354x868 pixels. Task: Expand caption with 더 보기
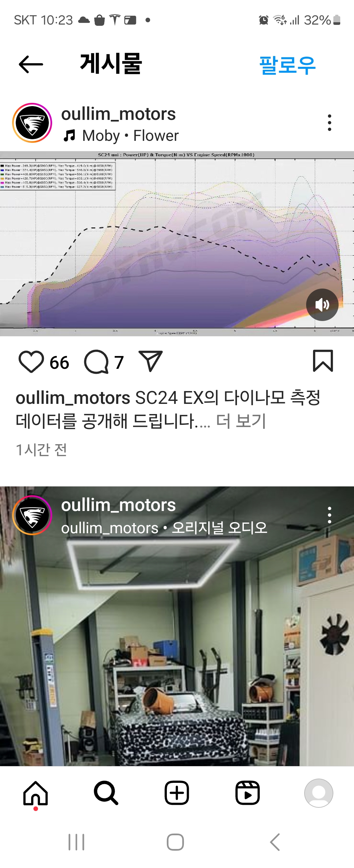point(241,421)
